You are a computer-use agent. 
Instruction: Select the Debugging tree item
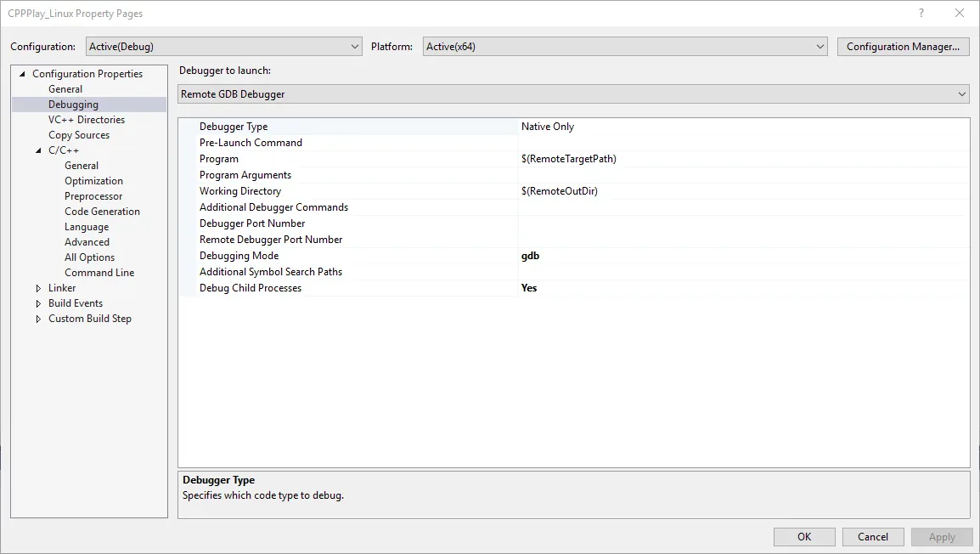[x=73, y=105]
